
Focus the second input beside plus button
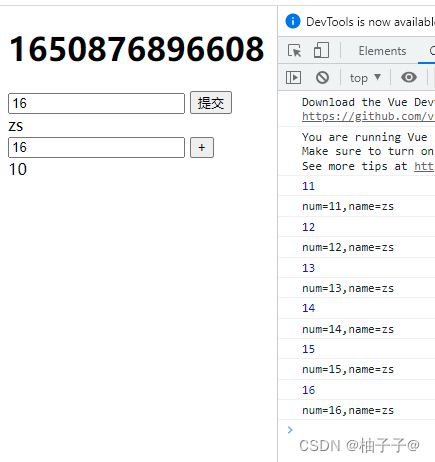click(x=96, y=147)
